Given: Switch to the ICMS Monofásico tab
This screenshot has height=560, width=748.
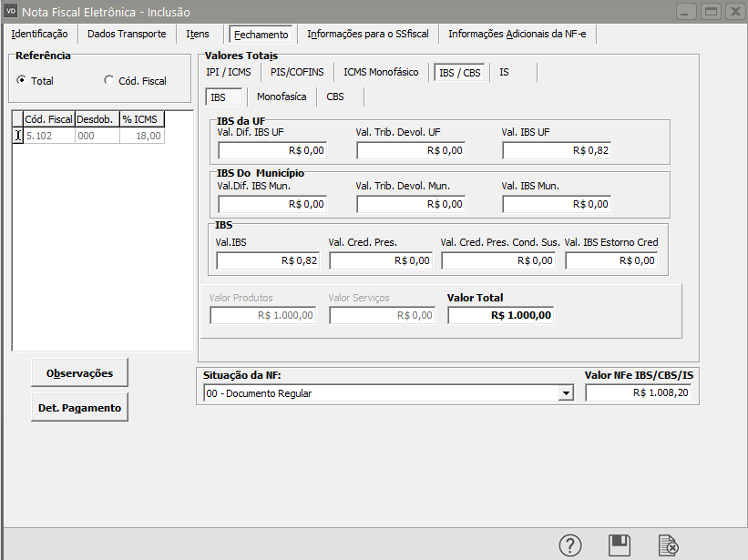Looking at the screenshot, I should pos(381,72).
